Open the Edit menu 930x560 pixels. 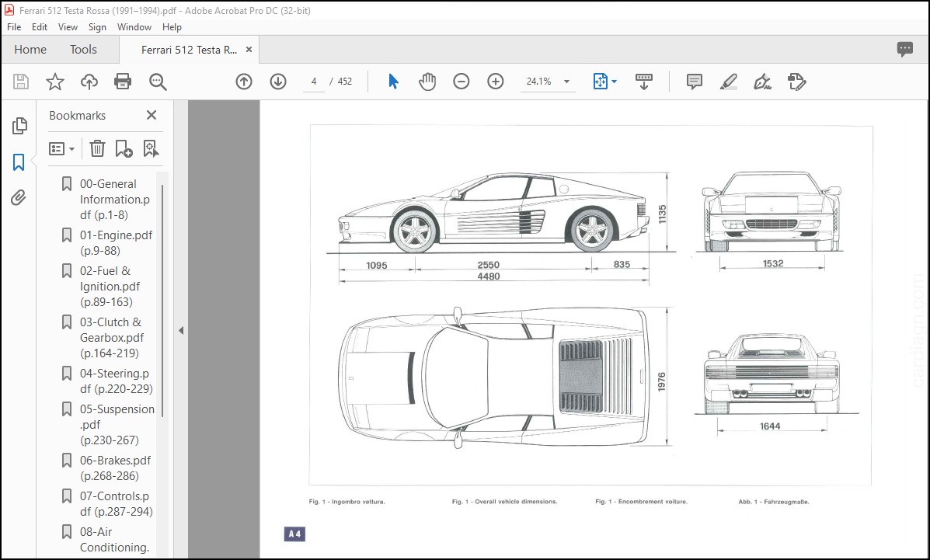pos(39,26)
